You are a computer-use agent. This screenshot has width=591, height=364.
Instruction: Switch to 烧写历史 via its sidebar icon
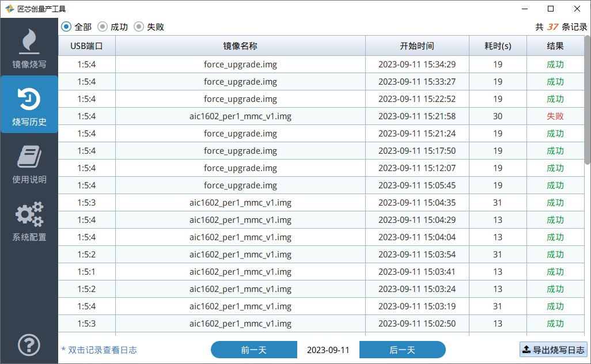coord(29,105)
